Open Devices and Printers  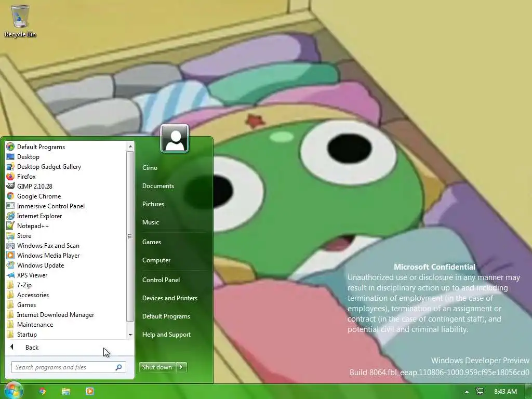170,298
